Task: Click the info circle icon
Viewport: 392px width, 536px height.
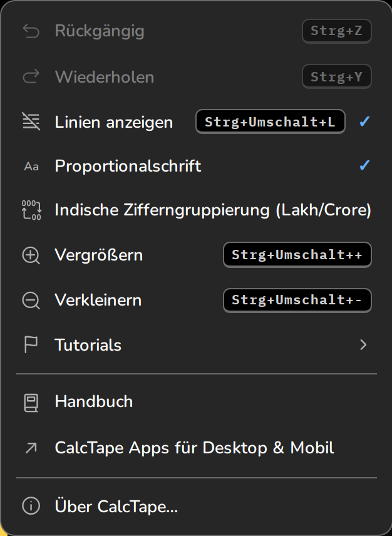Action: point(31,505)
